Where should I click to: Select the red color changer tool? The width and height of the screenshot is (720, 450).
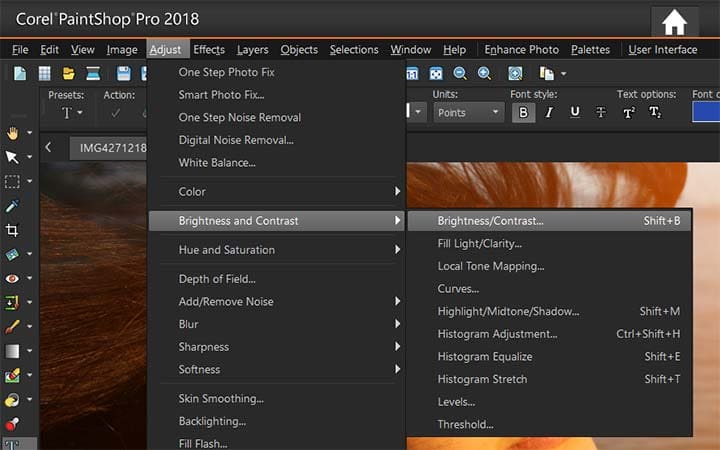[x=12, y=423]
